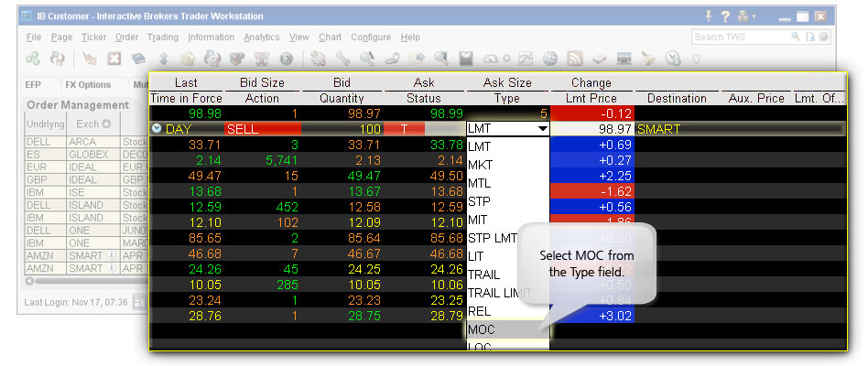Select MKT from the Type list
Image resolution: width=868 pixels, height=366 pixels.
click(x=507, y=165)
